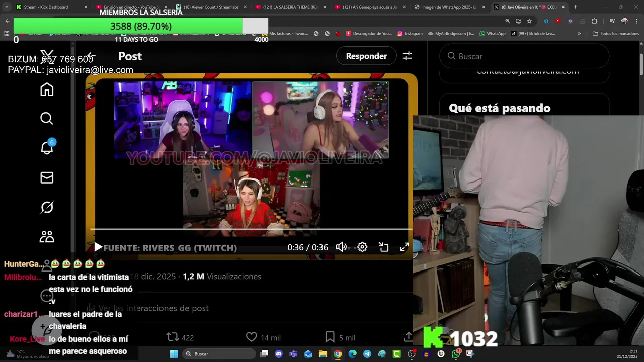Open Microsoft Edge from taskbar
The image size is (644, 362).
click(x=353, y=354)
